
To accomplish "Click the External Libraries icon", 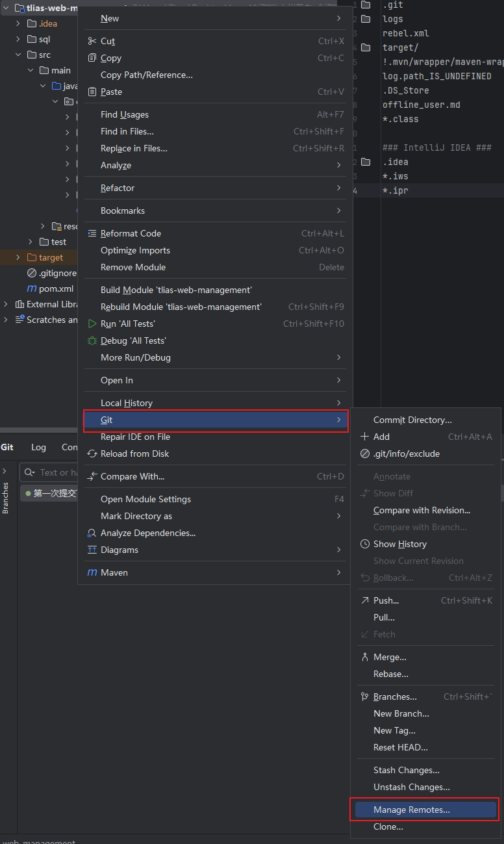I will (19, 304).
